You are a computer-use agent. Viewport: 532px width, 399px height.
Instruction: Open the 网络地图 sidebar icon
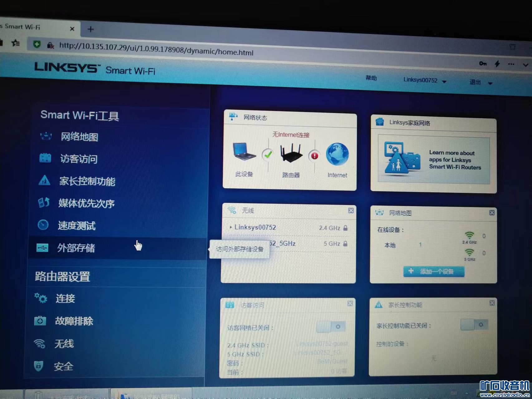46,136
